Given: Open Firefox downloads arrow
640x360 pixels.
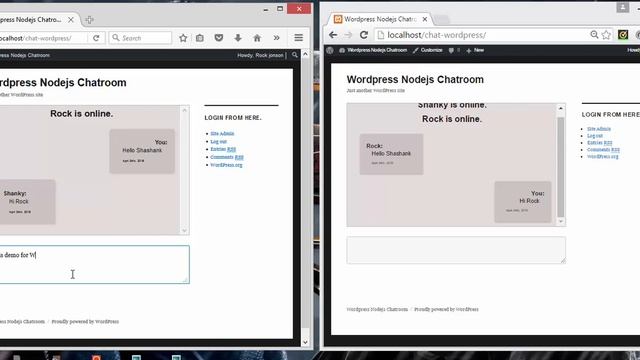Looking at the screenshot, I should [238, 38].
